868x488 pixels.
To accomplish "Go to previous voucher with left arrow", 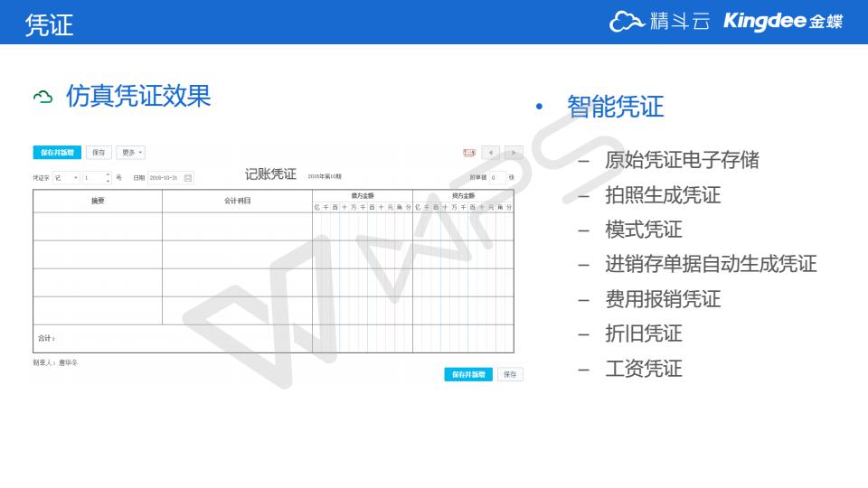I will [490, 154].
